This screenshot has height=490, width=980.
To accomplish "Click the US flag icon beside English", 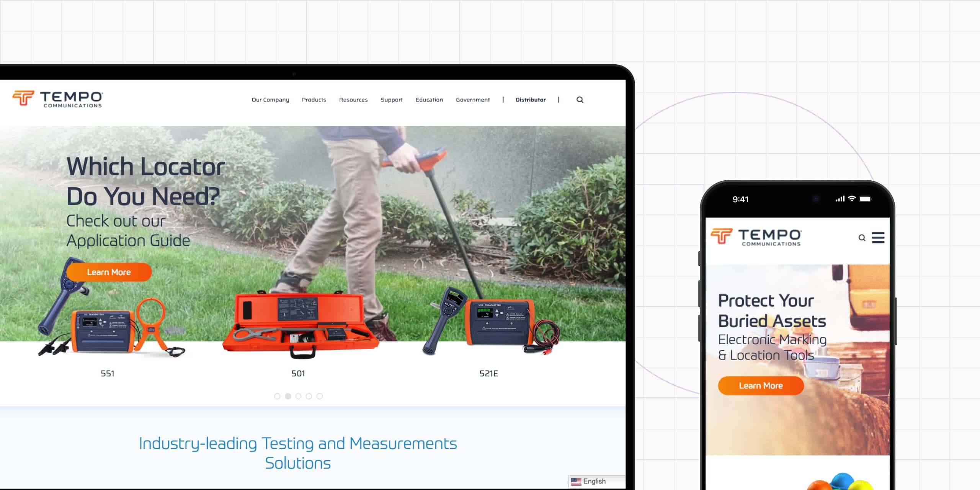I will point(576,481).
